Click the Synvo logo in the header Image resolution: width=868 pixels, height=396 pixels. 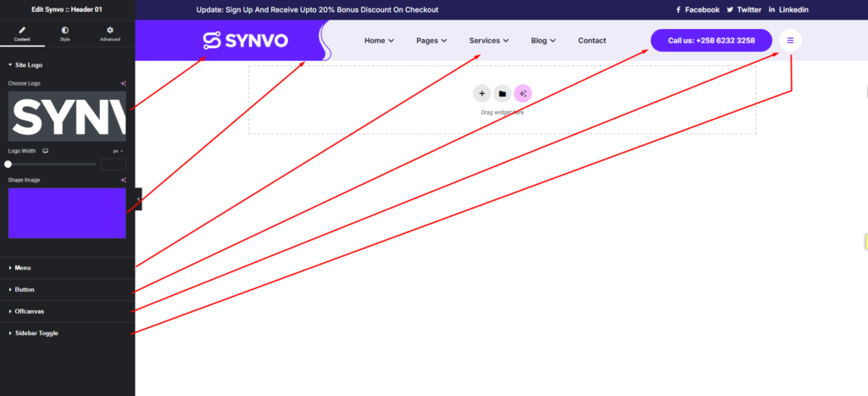coord(245,41)
